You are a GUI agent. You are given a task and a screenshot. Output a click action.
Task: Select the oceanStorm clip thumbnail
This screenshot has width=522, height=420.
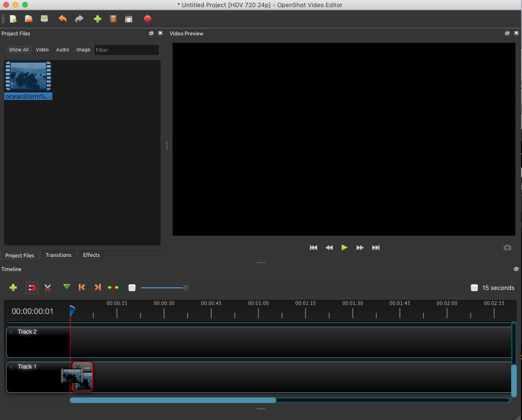28,75
